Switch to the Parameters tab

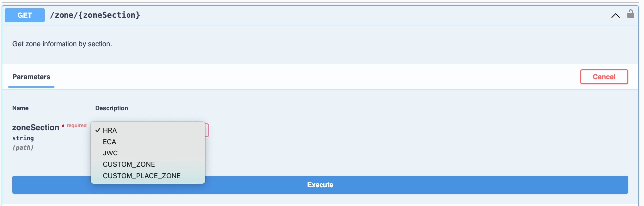[31, 77]
